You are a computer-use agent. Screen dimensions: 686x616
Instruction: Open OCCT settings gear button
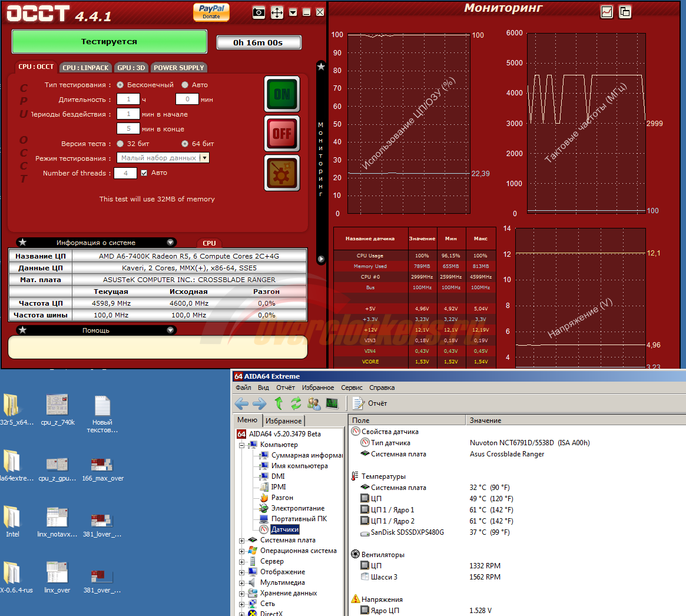click(282, 173)
